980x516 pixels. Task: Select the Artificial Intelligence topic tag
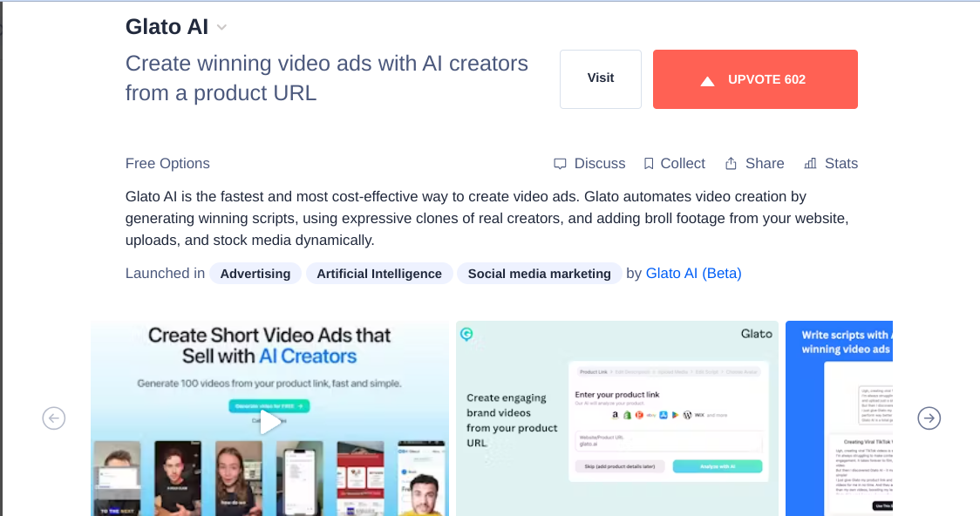[378, 274]
